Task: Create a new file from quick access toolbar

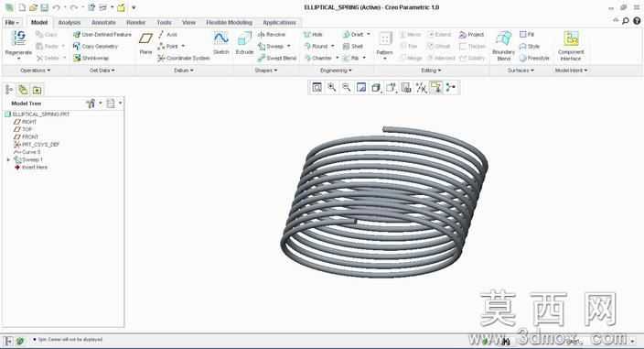Action: pos(22,7)
